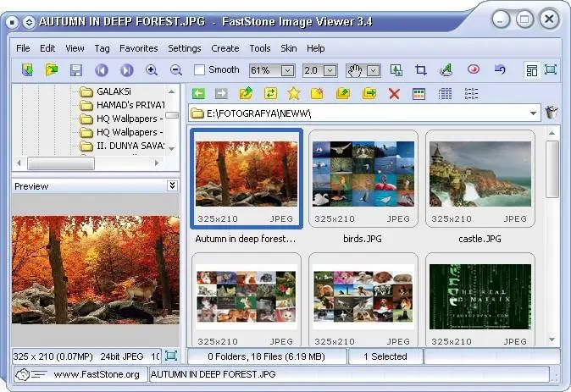Open the Draw and text tool
571x392 pixels.
click(446, 70)
